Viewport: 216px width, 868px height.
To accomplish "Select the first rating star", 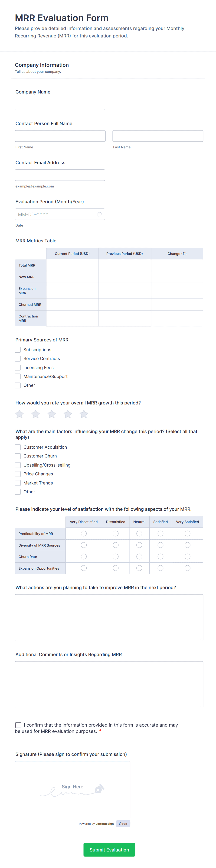I will 19,414.
